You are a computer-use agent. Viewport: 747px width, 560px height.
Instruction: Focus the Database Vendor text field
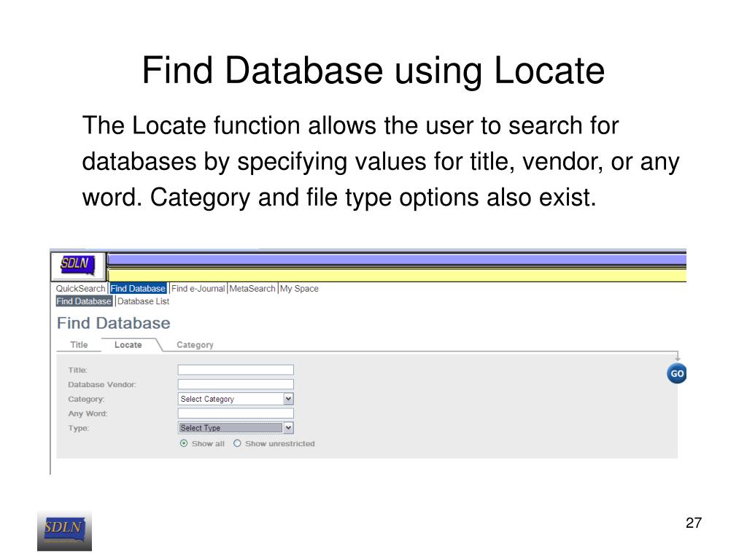[x=236, y=384]
